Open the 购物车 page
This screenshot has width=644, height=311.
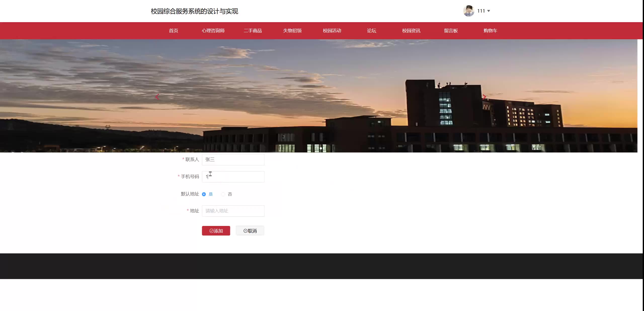490,31
